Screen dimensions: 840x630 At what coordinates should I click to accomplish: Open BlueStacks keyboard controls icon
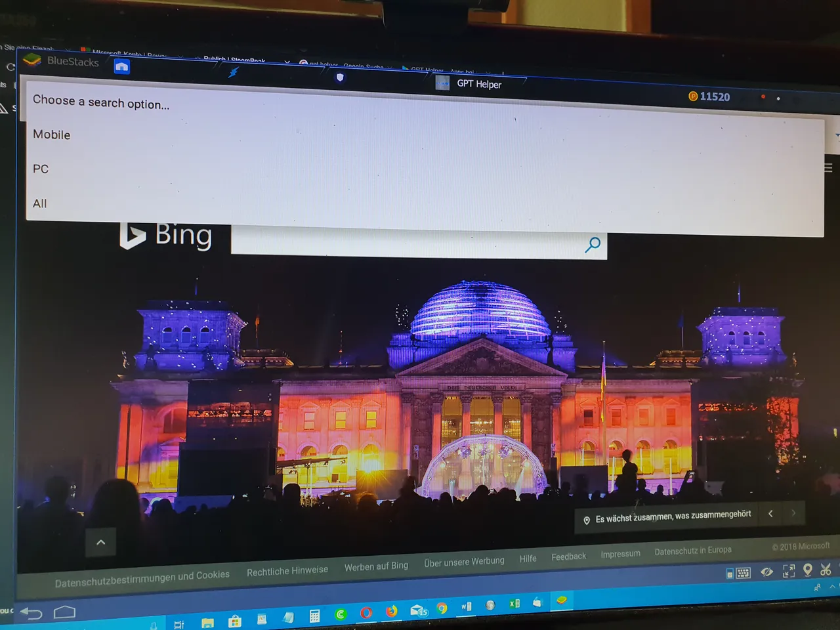tap(743, 573)
